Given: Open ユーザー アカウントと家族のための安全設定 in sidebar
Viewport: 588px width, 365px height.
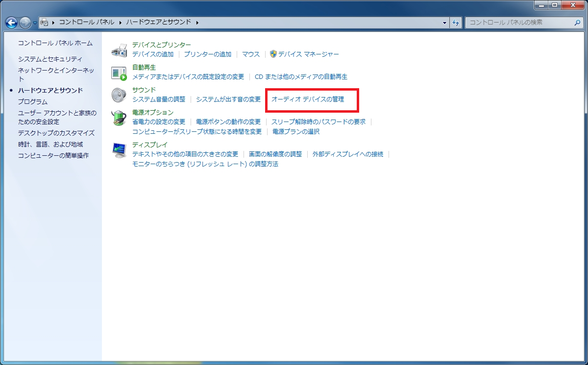Looking at the screenshot, I should pos(57,118).
